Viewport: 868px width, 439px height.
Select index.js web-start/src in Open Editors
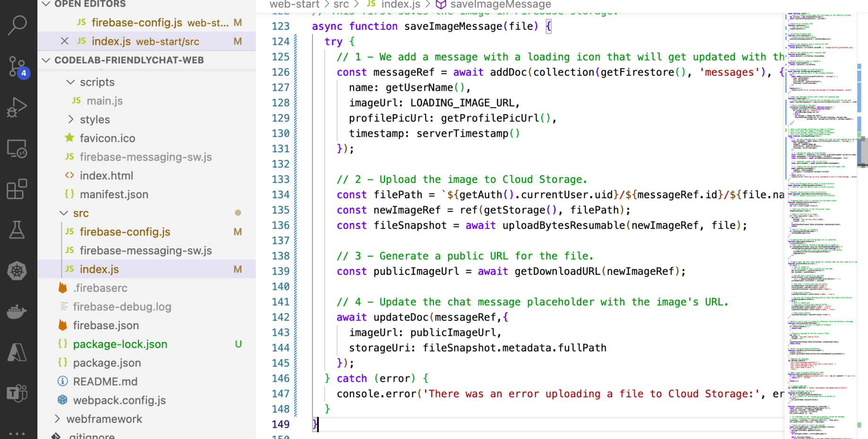coord(147,41)
